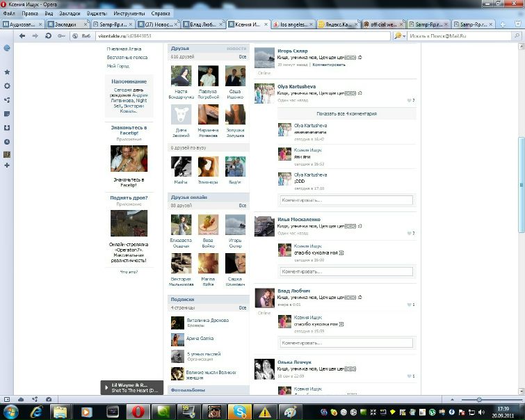
Task: Click 'Комментировать' link under Игорь Скляр's post
Action: pos(328,64)
